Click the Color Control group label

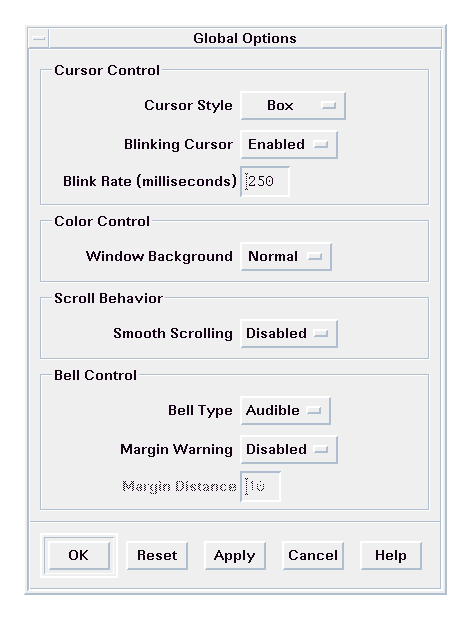coord(102,221)
